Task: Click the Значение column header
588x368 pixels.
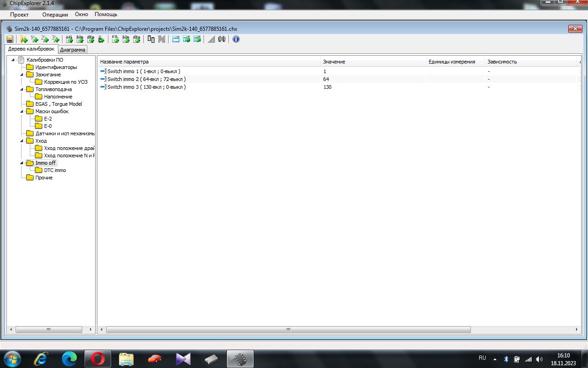Action: tap(334, 62)
